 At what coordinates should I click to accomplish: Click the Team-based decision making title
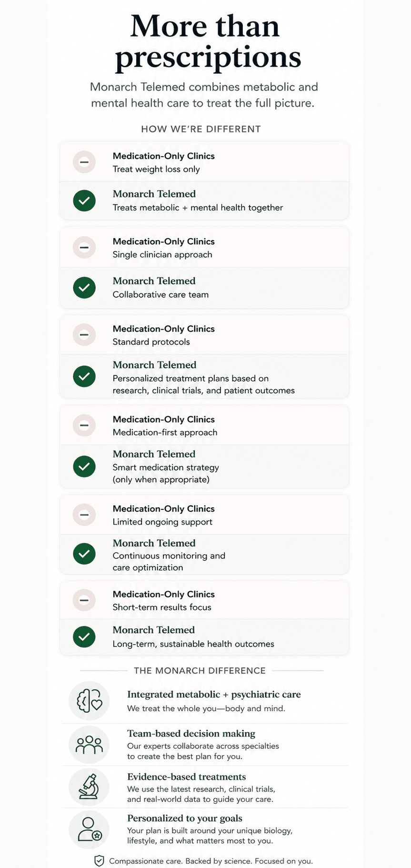tap(191, 734)
